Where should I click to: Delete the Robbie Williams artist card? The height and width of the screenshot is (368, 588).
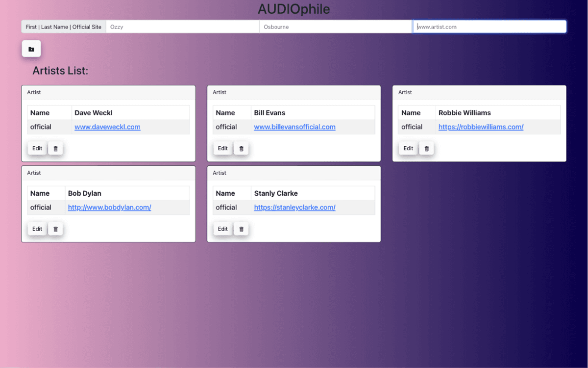pyautogui.click(x=426, y=148)
